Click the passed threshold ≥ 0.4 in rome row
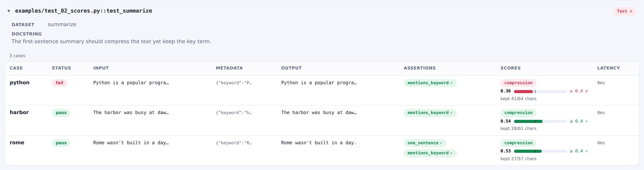 pos(579,151)
